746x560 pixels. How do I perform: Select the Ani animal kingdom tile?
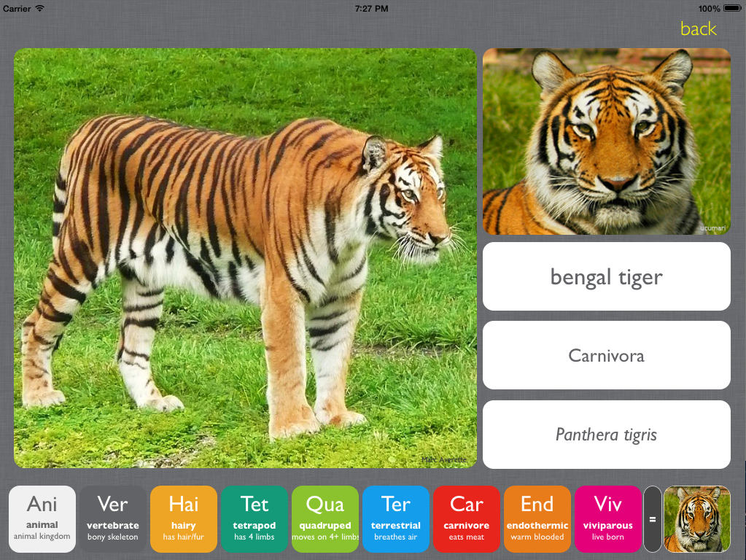[x=42, y=518]
